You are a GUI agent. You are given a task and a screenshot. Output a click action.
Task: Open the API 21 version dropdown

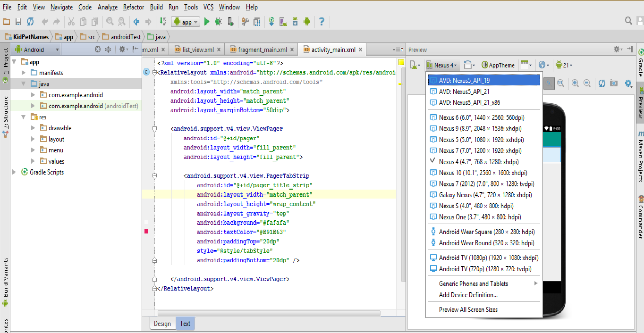[563, 65]
